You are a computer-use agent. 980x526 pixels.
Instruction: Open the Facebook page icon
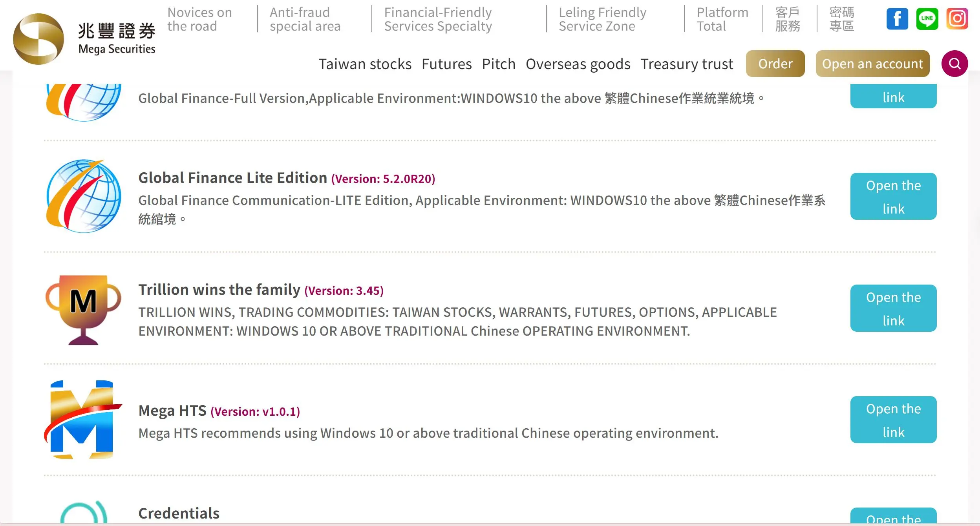pyautogui.click(x=897, y=19)
